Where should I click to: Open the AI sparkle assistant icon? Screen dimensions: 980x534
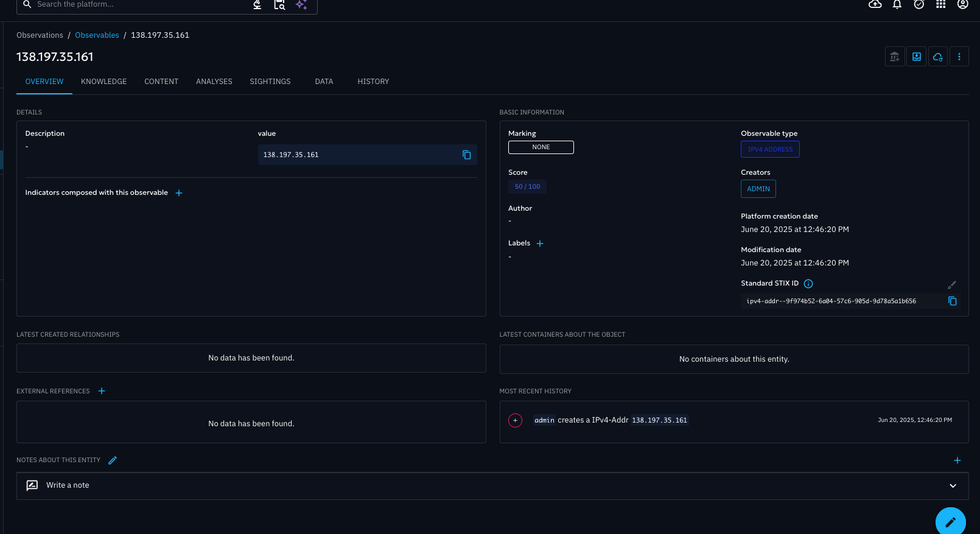click(301, 4)
